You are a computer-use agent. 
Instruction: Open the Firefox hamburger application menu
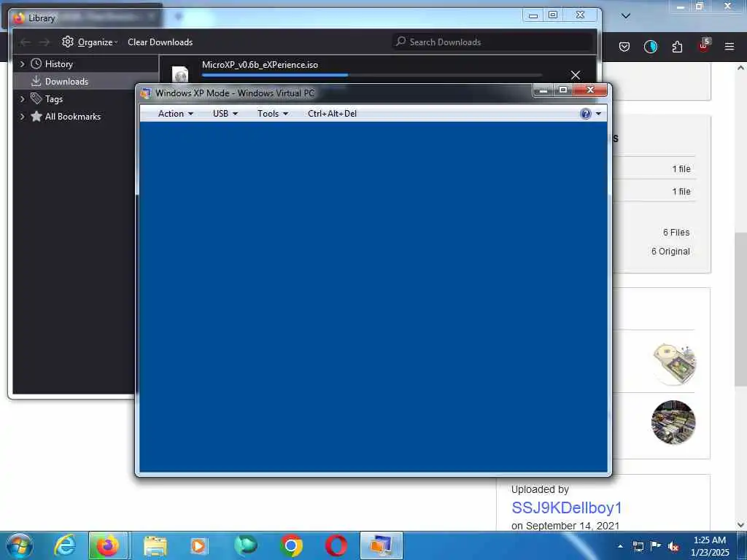(x=729, y=47)
